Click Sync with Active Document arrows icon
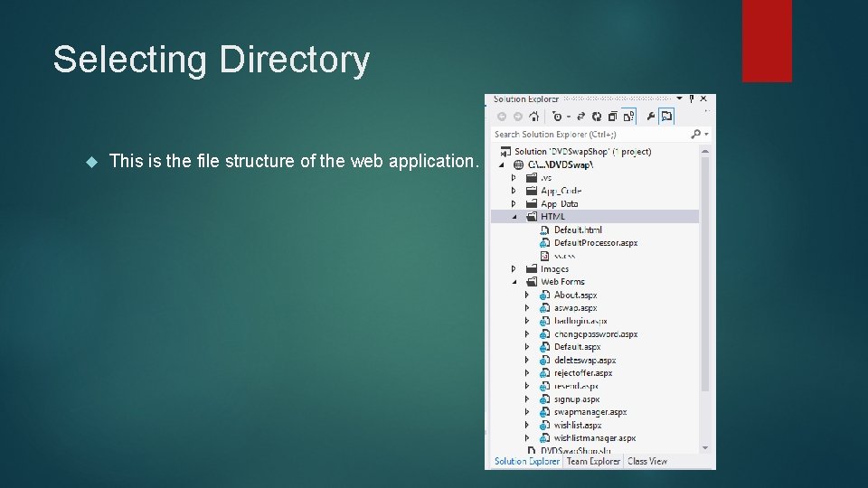Viewport: 868px width, 488px height. pyautogui.click(x=580, y=117)
